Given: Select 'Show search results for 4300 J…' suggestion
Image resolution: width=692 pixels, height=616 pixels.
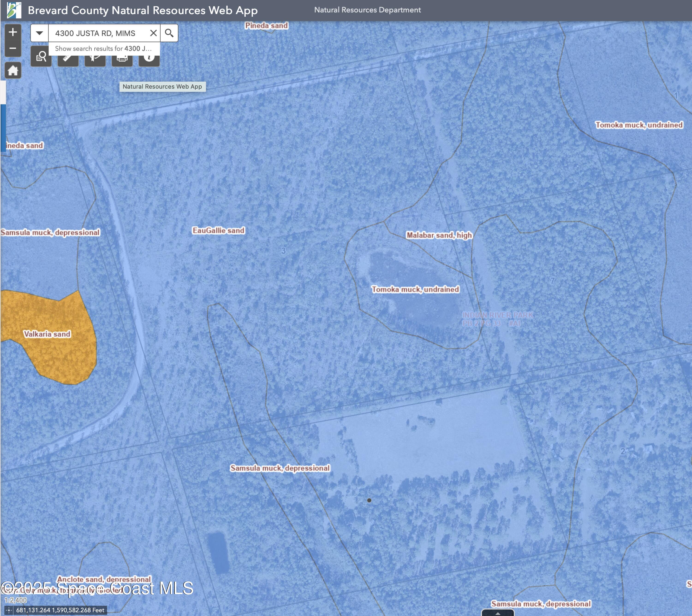Looking at the screenshot, I should pyautogui.click(x=104, y=48).
